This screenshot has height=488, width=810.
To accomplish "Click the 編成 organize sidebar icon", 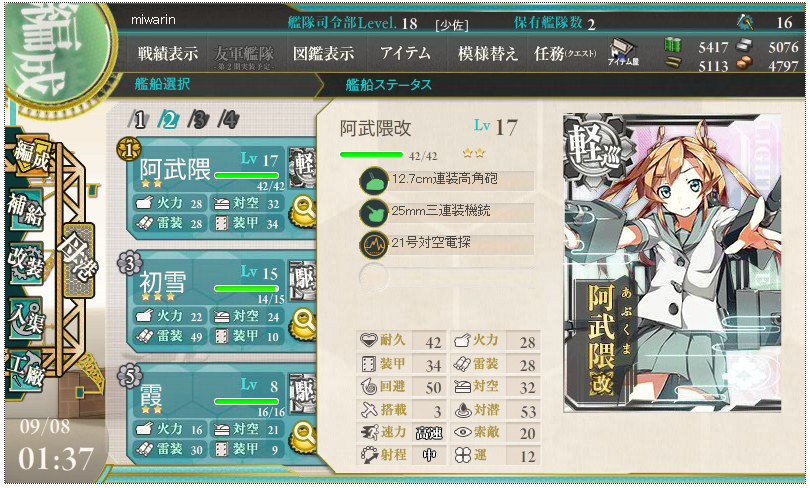I will pos(30,155).
